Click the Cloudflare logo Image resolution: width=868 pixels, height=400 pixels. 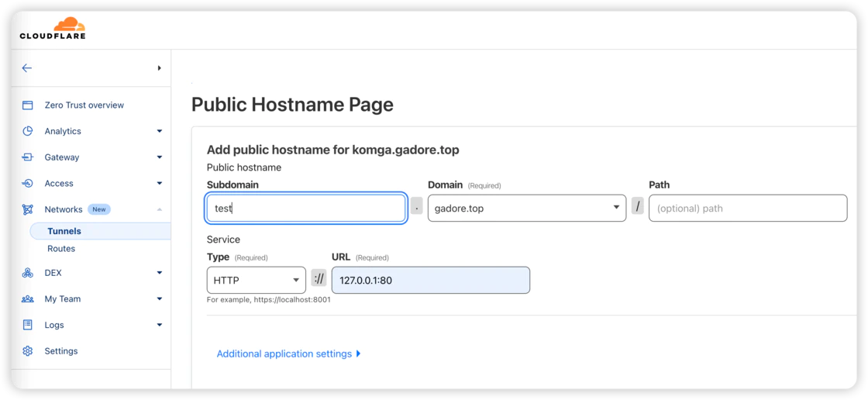pos(53,28)
